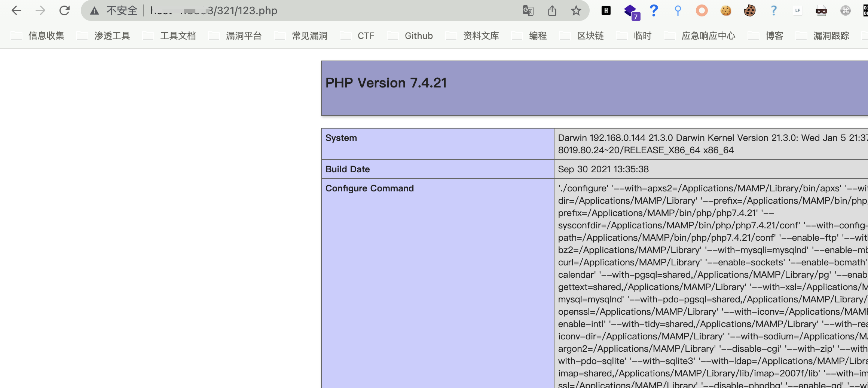
Task: Click the not-secure warning triangle icon
Action: 94,11
